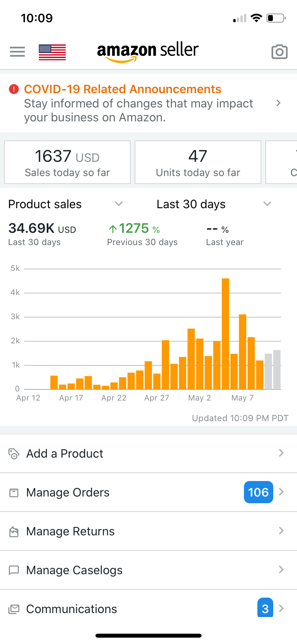Select the Manage Returns menu item
297x644 pixels.
(x=70, y=531)
